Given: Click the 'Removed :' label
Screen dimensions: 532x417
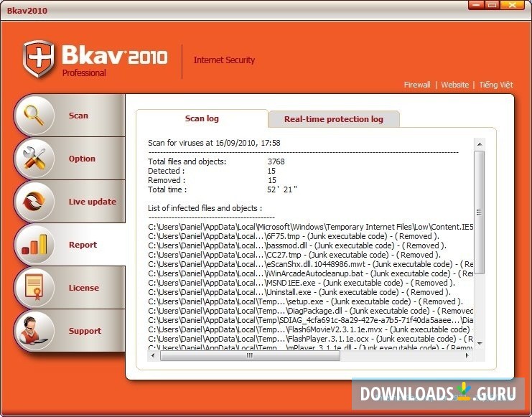Looking at the screenshot, I should [167, 180].
